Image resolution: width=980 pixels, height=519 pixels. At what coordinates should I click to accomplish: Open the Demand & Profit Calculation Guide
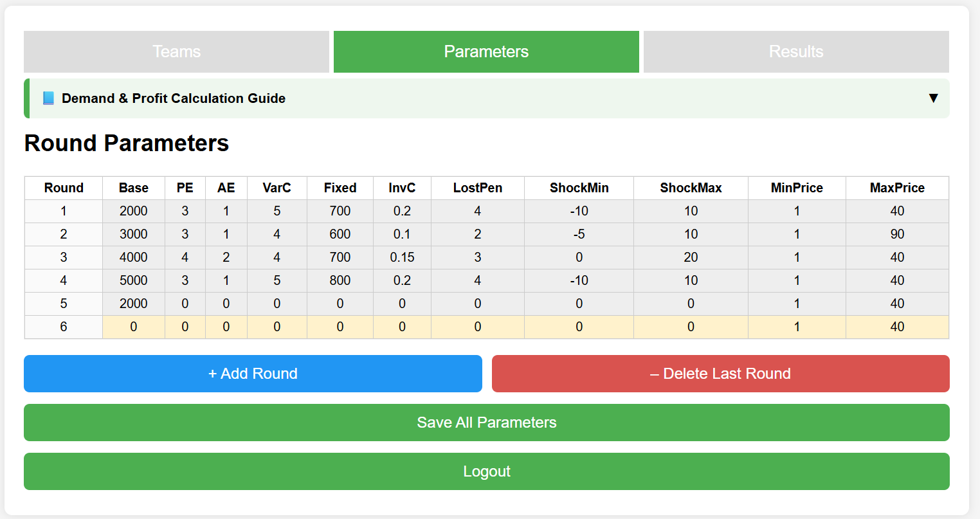174,98
